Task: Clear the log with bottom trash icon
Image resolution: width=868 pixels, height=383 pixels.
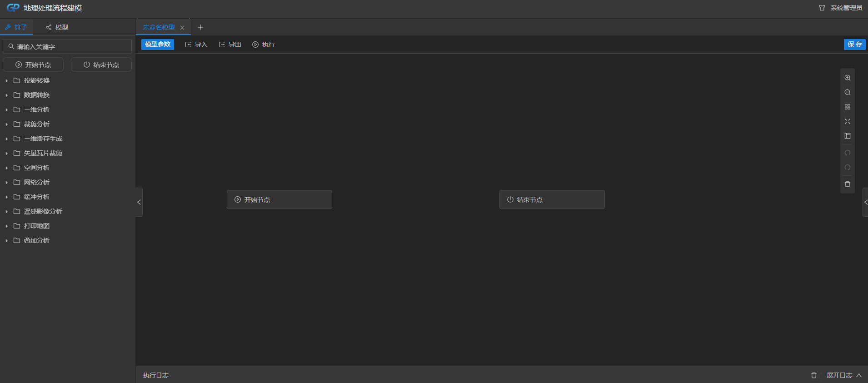Action: pyautogui.click(x=813, y=375)
